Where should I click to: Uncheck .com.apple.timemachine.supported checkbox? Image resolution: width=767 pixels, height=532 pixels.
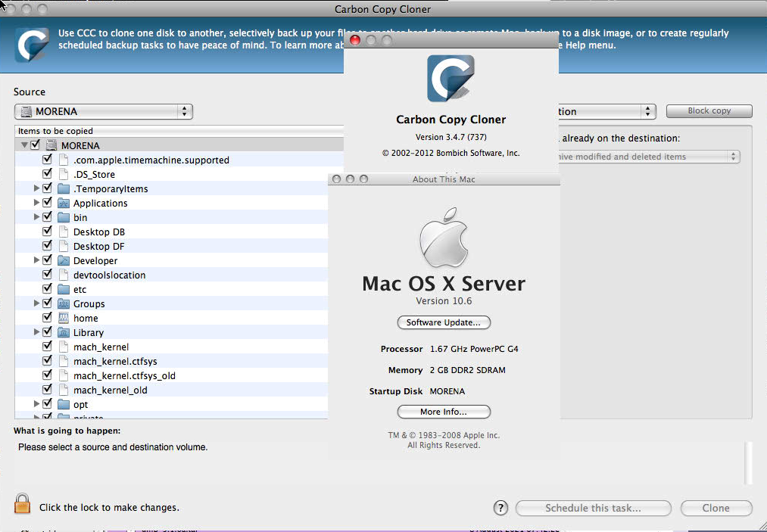pyautogui.click(x=48, y=160)
